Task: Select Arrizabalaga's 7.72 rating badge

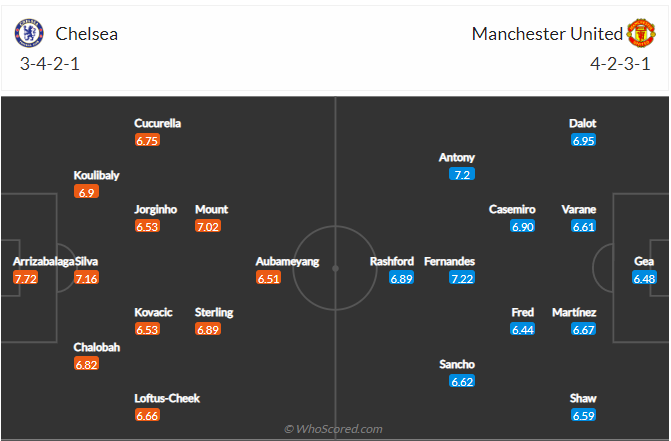Action: coord(26,278)
